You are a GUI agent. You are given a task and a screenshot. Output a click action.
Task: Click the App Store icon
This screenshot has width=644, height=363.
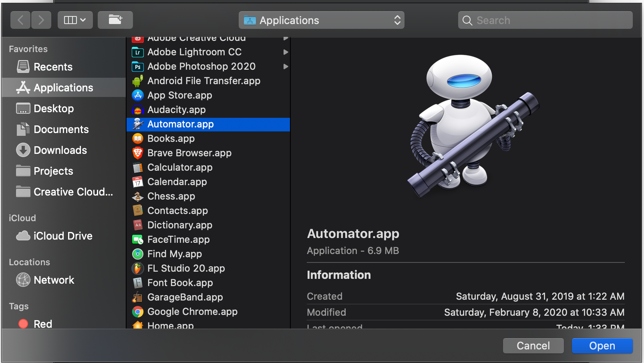138,95
